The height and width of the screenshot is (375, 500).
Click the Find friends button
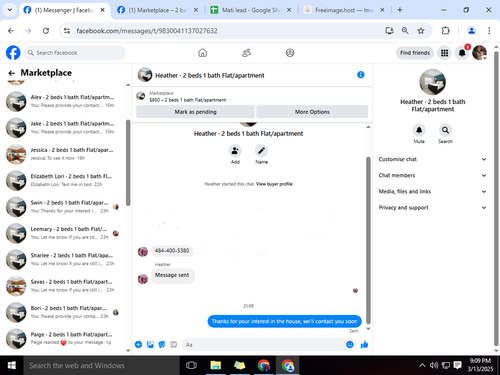(x=415, y=53)
